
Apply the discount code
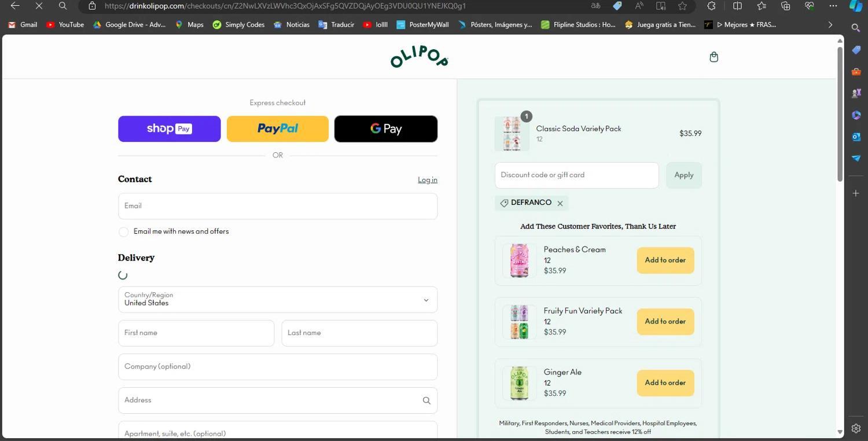[684, 175]
